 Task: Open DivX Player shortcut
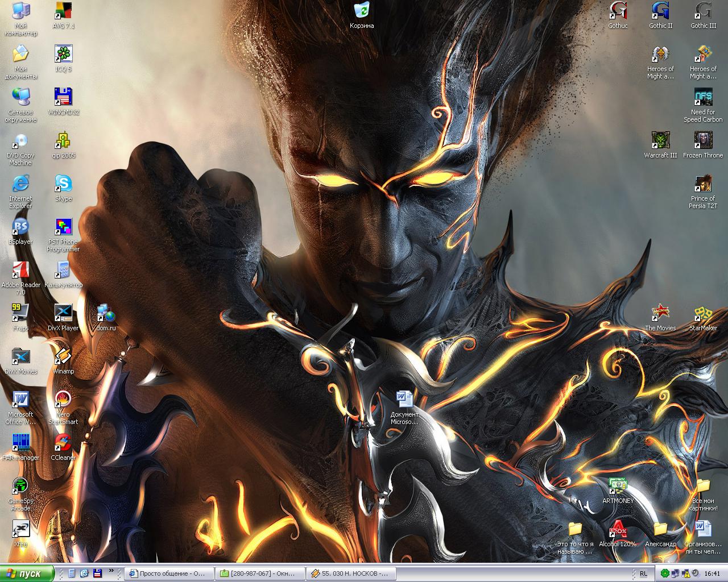click(x=63, y=318)
